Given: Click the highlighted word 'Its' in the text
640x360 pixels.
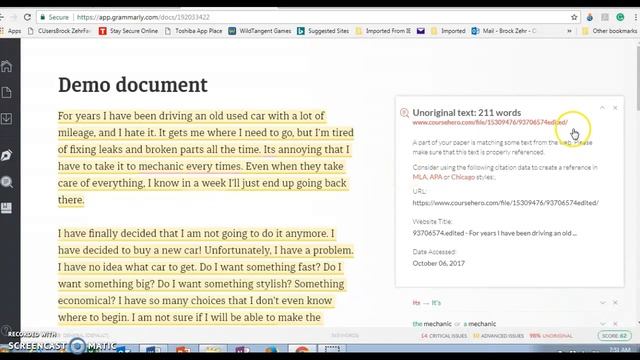Looking at the screenshot, I should point(269,149).
